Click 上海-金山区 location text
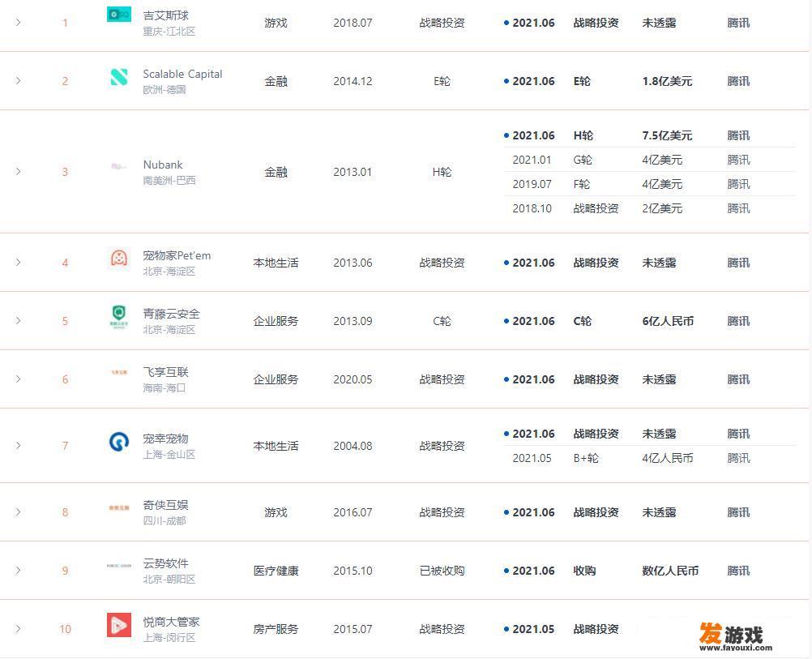812x659 pixels. [169, 455]
